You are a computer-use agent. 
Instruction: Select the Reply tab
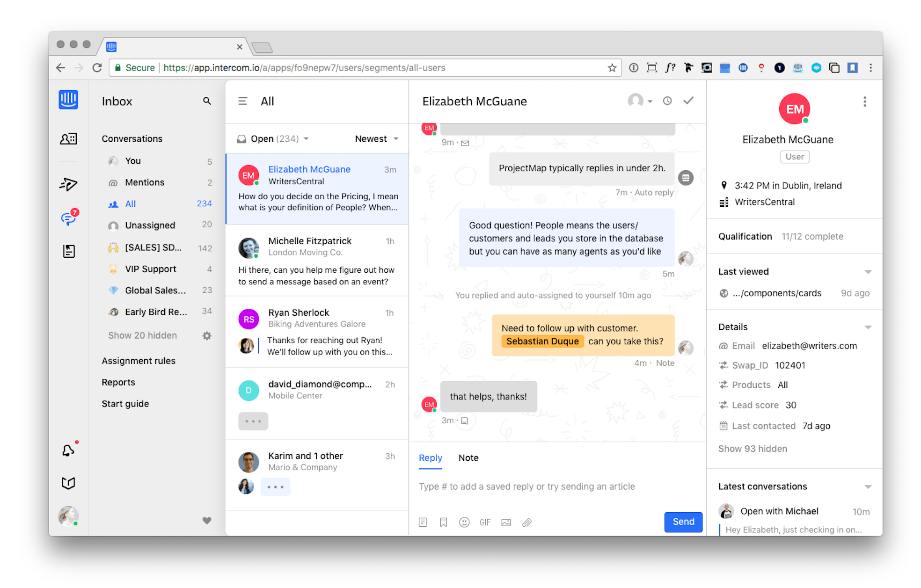(x=430, y=458)
